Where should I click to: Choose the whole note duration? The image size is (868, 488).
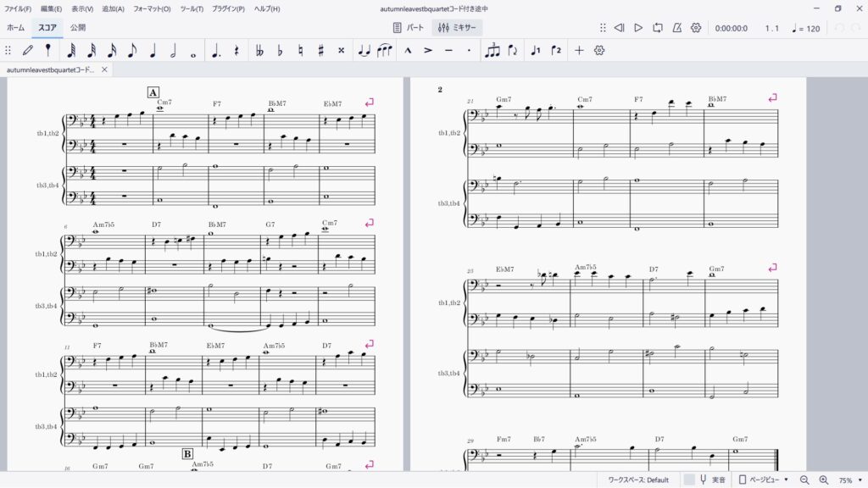pyautogui.click(x=194, y=51)
